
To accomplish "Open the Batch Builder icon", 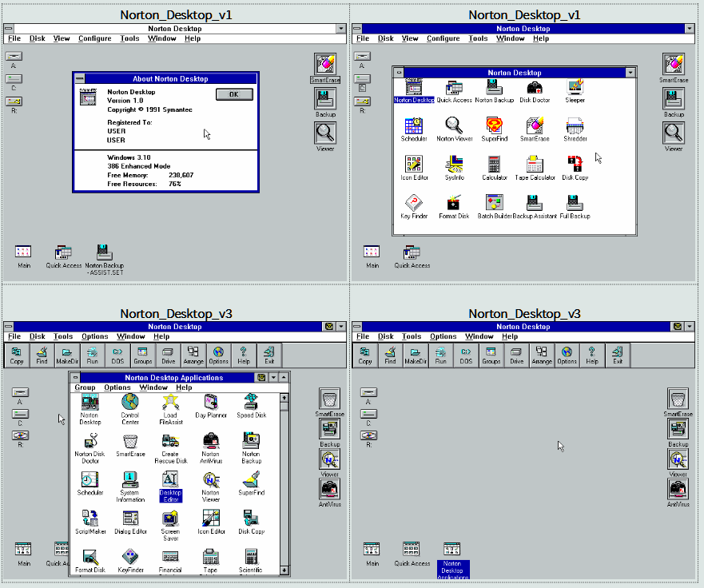I will tap(495, 207).
